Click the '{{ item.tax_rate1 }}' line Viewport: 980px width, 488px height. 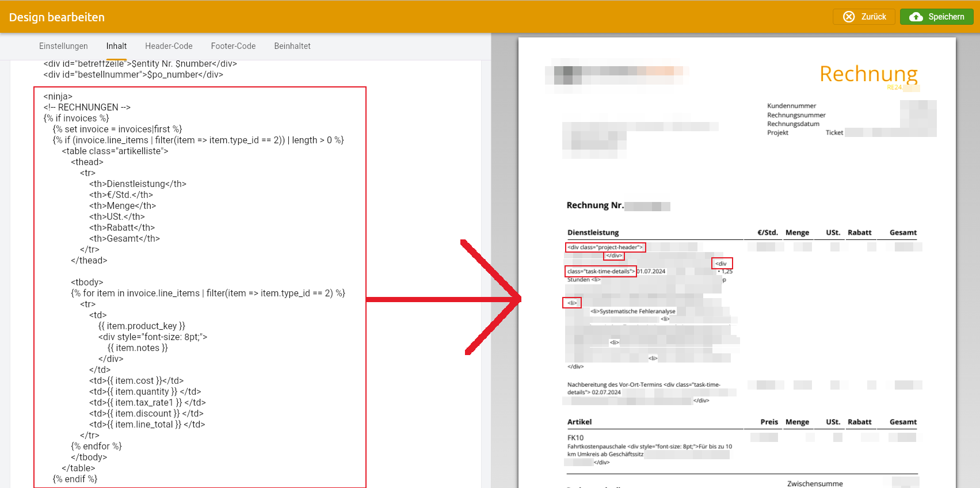[x=147, y=403]
